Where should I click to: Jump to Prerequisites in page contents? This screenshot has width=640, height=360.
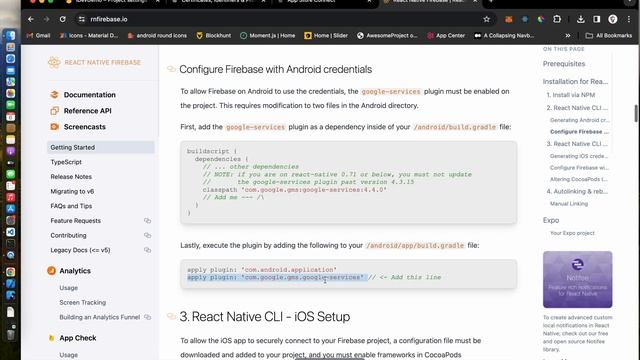(x=564, y=64)
